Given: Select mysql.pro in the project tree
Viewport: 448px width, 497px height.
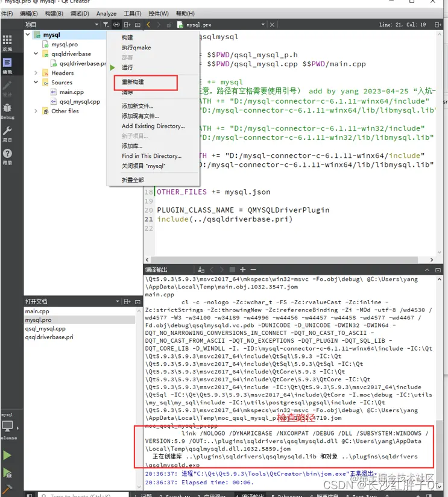Looking at the screenshot, I should [65, 45].
